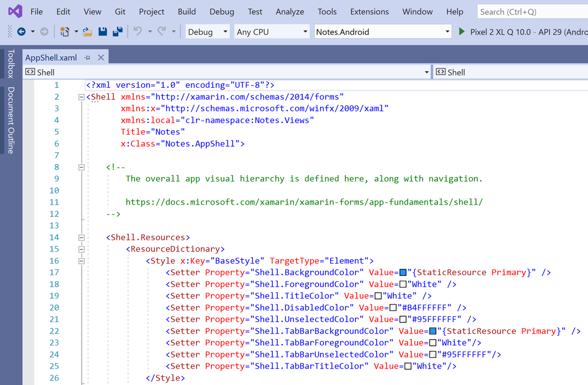588x385 pixels.
Task: Select the Navigate Backward arrow icon
Action: (x=22, y=32)
